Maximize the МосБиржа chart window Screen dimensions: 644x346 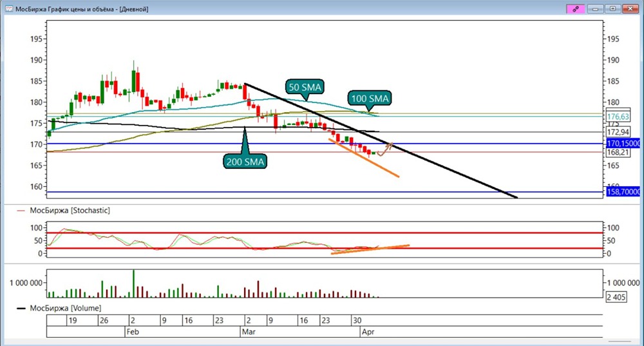pos(612,8)
